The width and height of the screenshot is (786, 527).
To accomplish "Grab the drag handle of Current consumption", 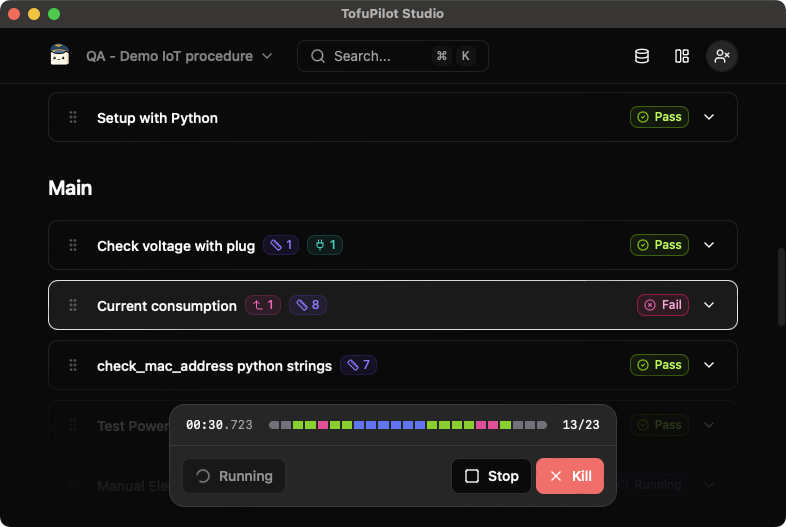I will tap(73, 305).
